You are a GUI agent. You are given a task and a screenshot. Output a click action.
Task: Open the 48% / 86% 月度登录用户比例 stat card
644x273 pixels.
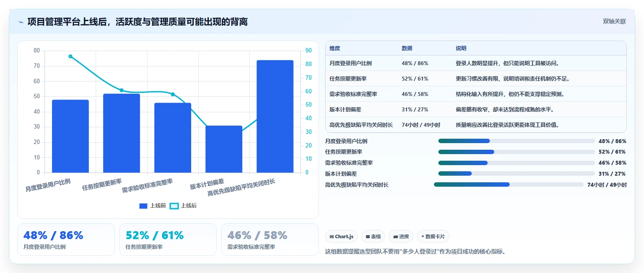click(x=66, y=240)
